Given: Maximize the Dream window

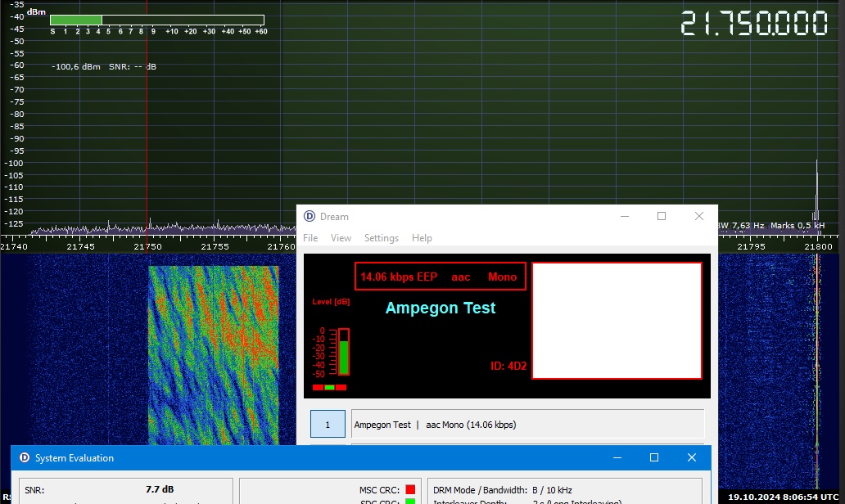Looking at the screenshot, I should pyautogui.click(x=662, y=217).
